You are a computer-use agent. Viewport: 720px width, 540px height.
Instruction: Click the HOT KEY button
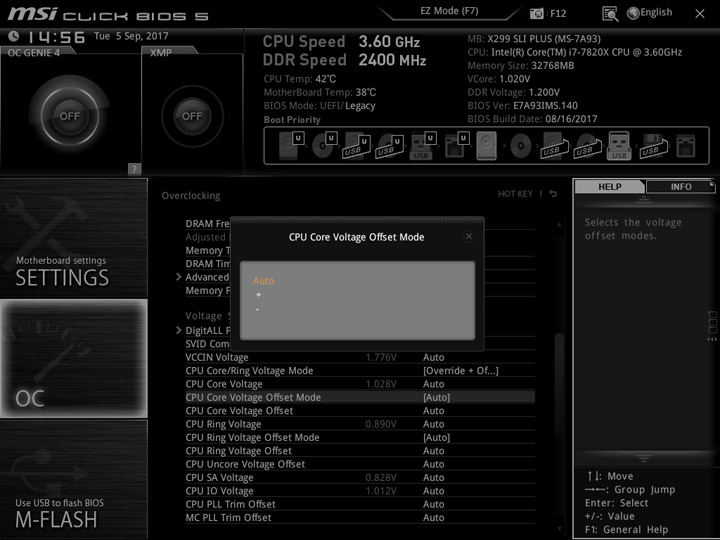click(x=515, y=194)
